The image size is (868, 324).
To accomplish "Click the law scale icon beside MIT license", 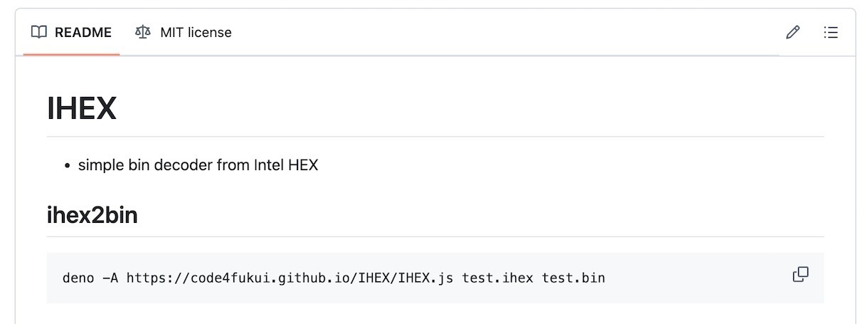I will pos(143,32).
